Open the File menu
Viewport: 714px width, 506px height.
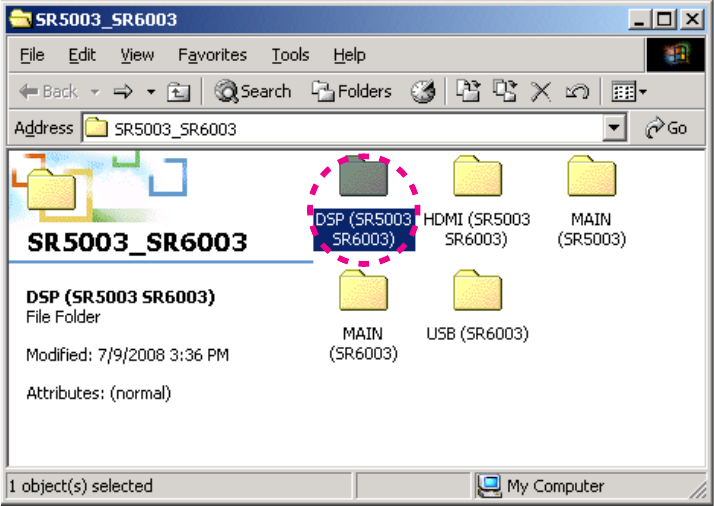(x=32, y=55)
